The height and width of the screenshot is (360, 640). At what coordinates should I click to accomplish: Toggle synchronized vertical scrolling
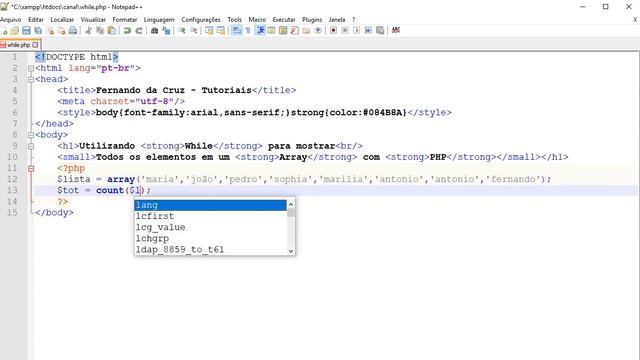(x=209, y=31)
